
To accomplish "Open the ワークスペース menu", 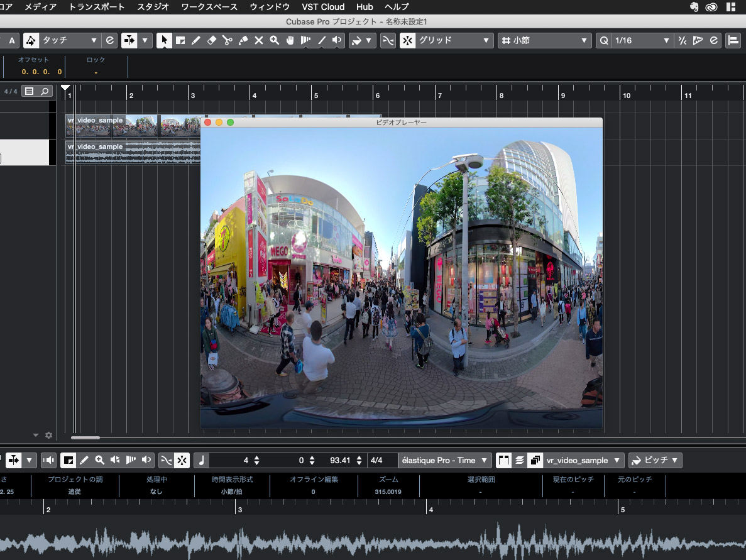I will coord(209,7).
